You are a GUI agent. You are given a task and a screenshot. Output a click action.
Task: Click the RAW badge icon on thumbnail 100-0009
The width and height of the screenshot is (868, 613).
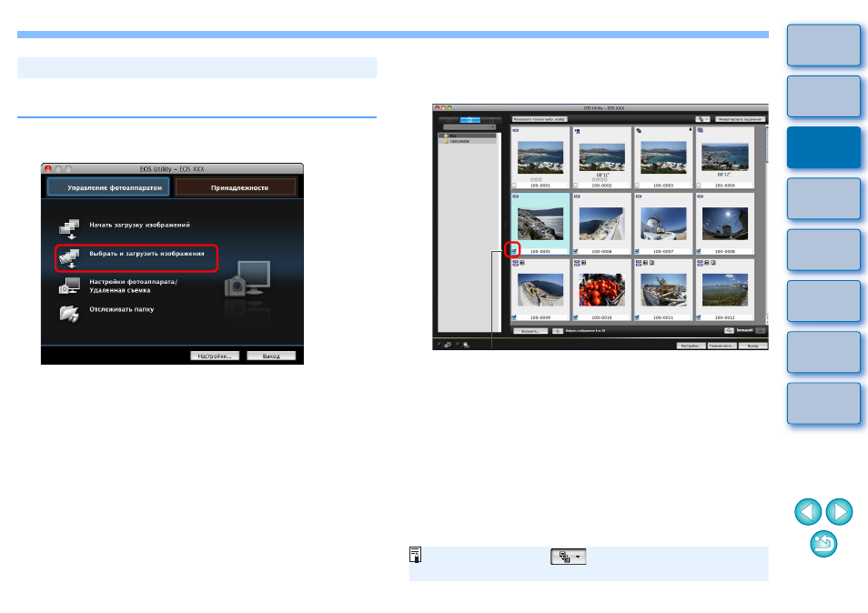tap(516, 263)
